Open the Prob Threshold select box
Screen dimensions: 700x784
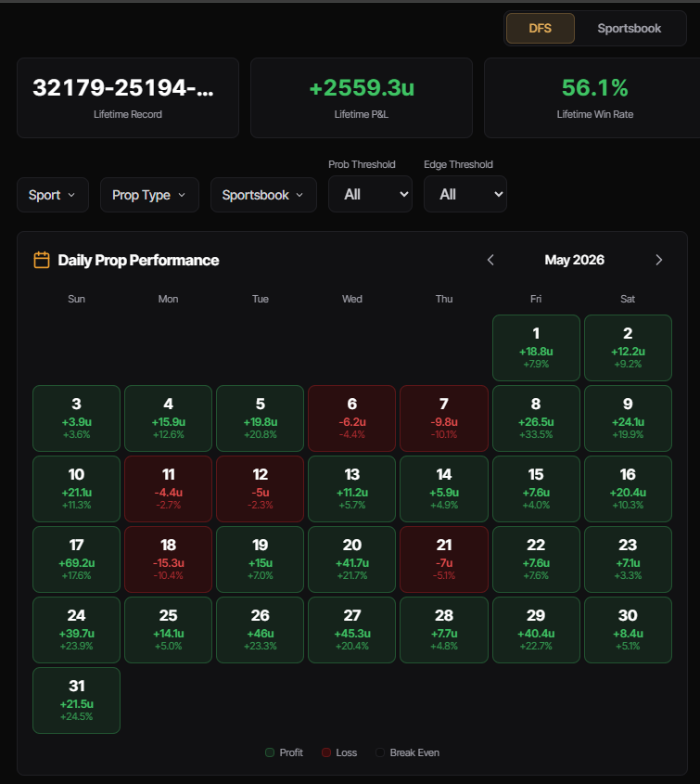pos(370,194)
